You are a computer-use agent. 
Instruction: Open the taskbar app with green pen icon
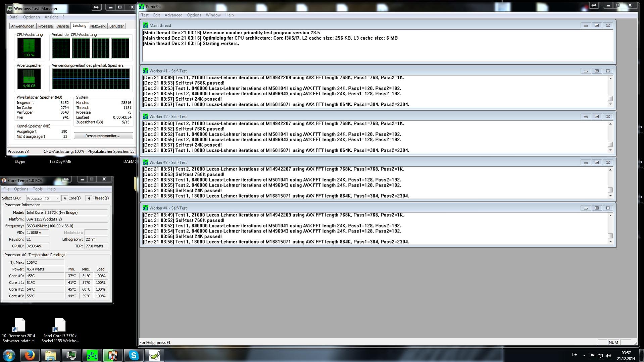coord(154,355)
